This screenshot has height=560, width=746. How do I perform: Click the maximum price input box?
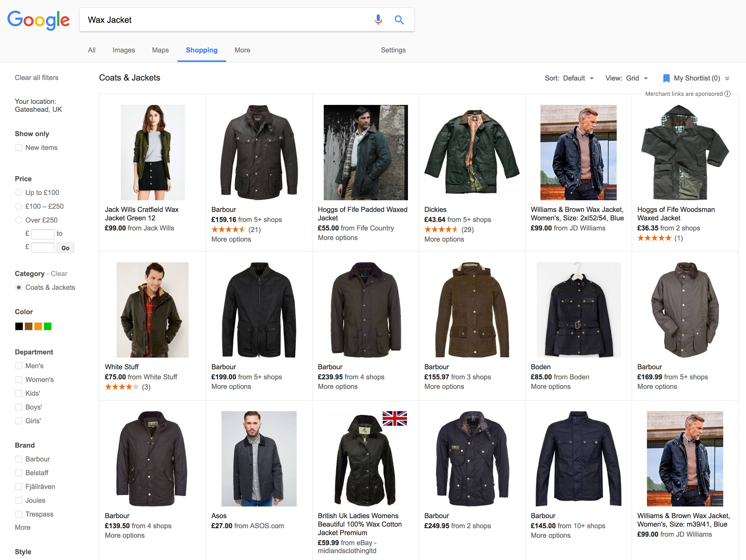point(43,248)
